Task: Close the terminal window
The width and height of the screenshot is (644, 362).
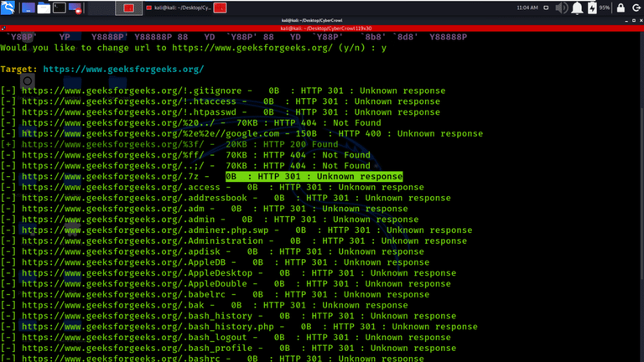Action: click(x=641, y=20)
